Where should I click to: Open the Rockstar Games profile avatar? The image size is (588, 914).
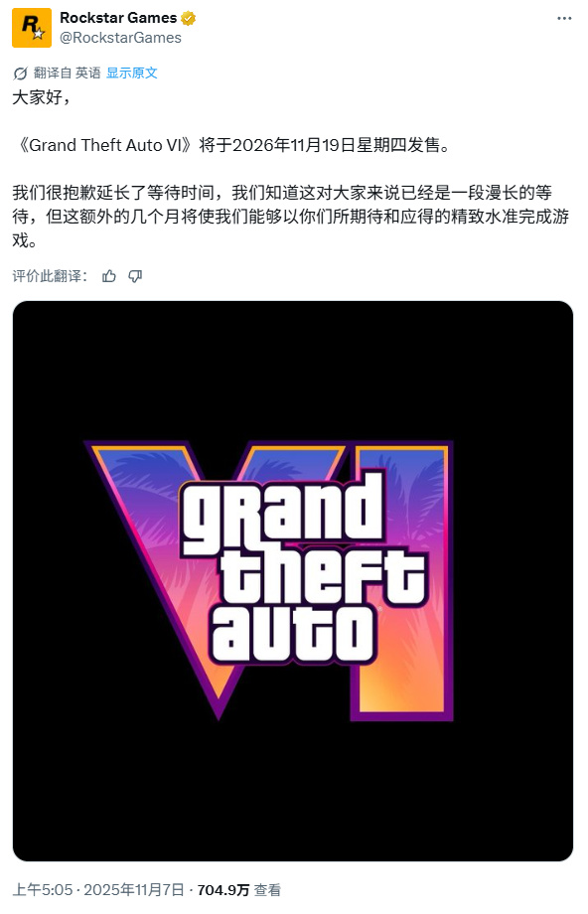click(32, 28)
